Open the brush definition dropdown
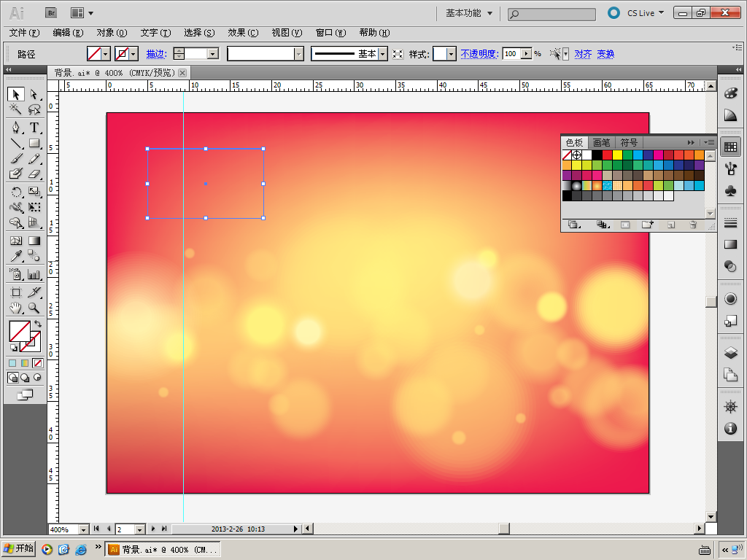The height and width of the screenshot is (560, 747). pos(298,54)
